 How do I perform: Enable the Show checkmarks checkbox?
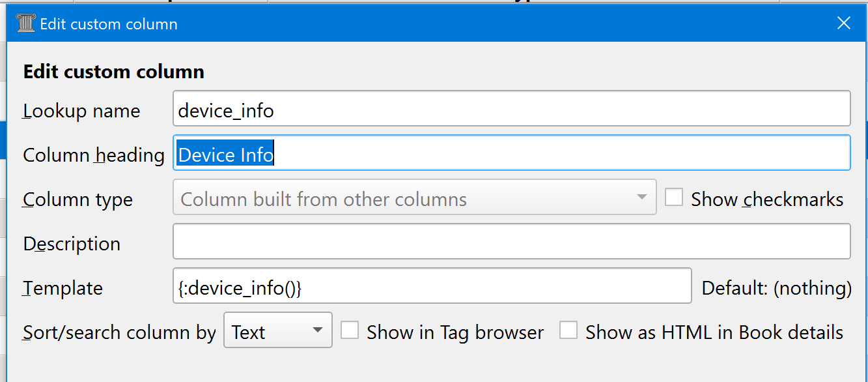(674, 198)
